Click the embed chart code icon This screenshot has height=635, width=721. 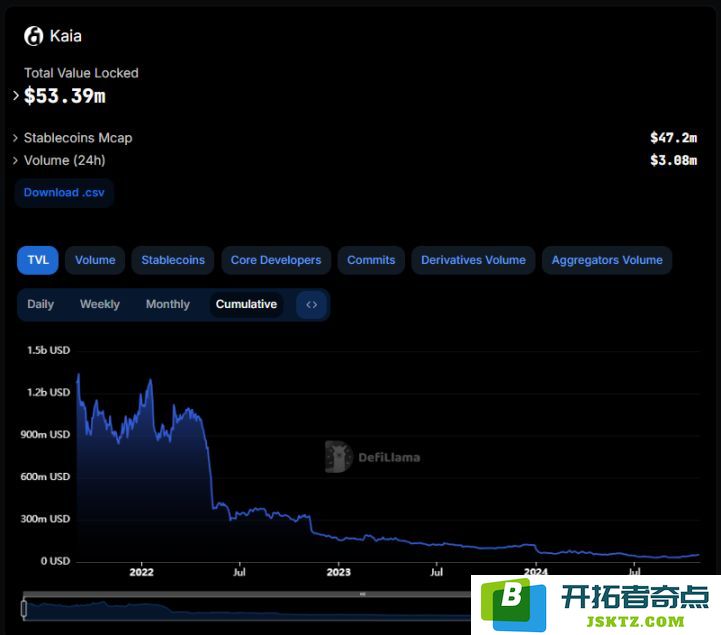pyautogui.click(x=311, y=304)
